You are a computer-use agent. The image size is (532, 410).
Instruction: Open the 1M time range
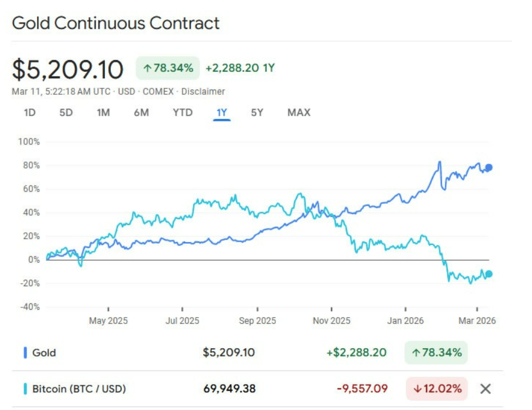point(103,112)
